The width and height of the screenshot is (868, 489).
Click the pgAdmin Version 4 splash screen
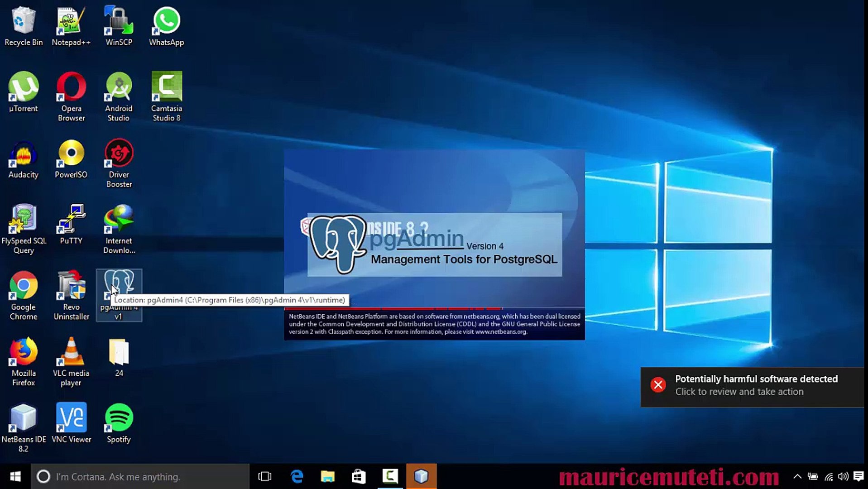point(435,244)
